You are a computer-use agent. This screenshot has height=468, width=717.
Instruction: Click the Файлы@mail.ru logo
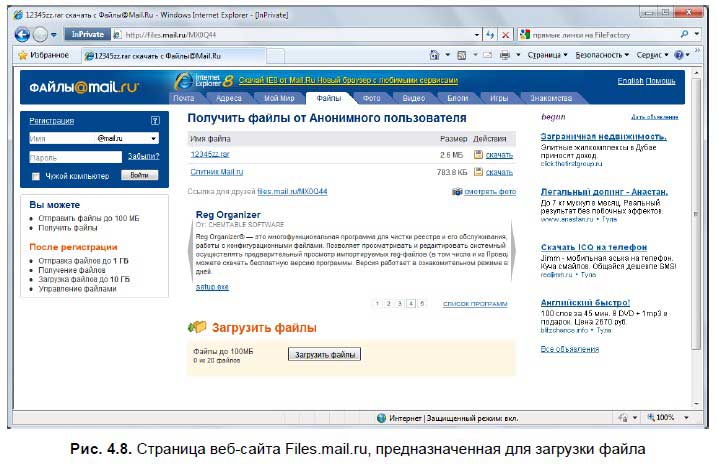coord(84,87)
